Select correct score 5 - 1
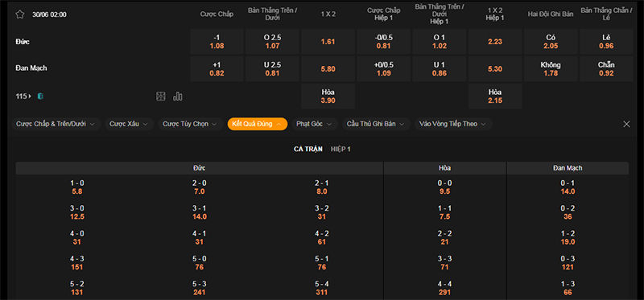 (321, 263)
